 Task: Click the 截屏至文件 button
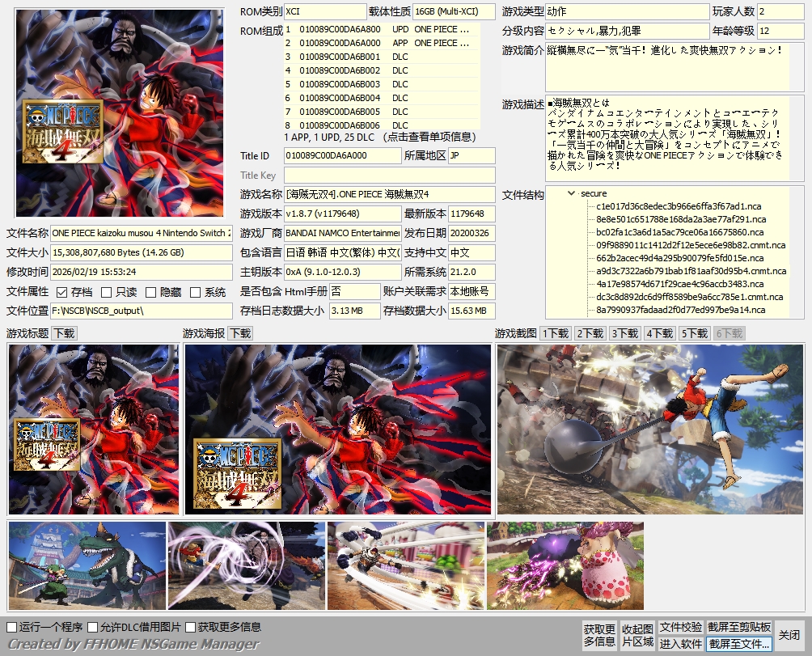(739, 644)
